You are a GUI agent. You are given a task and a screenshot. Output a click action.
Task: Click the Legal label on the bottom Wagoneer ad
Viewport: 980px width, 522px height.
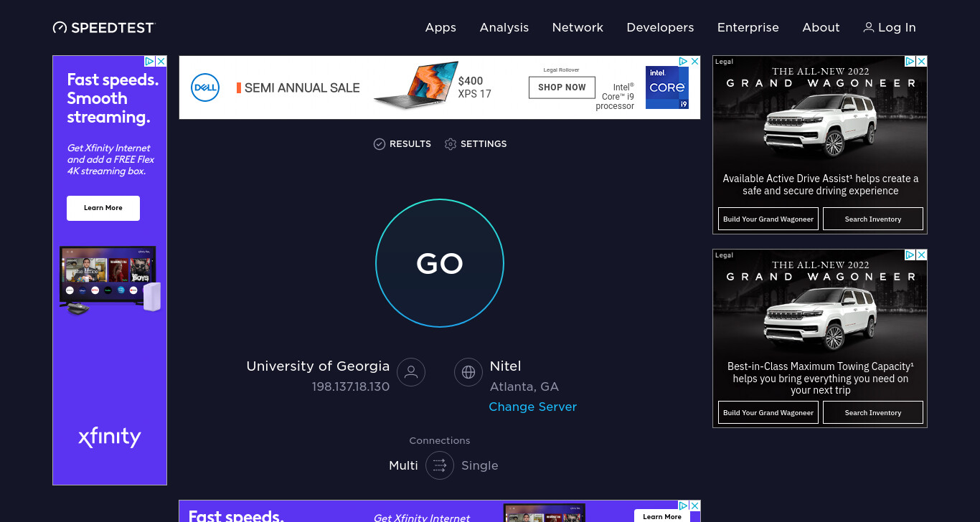[725, 255]
